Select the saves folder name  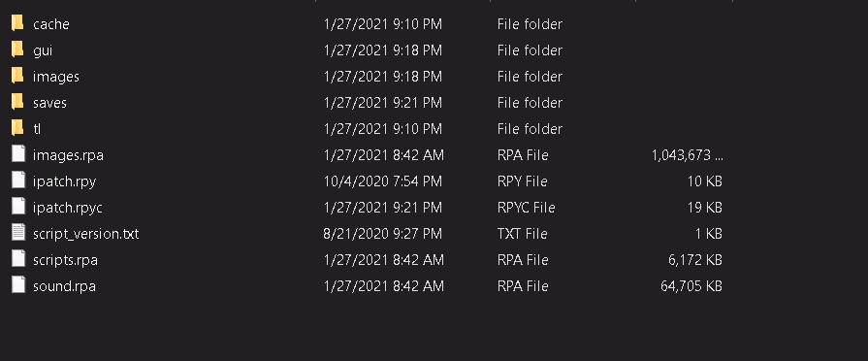(49, 103)
